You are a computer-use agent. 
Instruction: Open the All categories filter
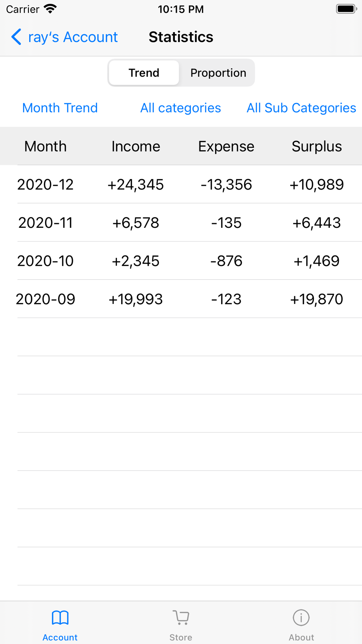point(181,108)
